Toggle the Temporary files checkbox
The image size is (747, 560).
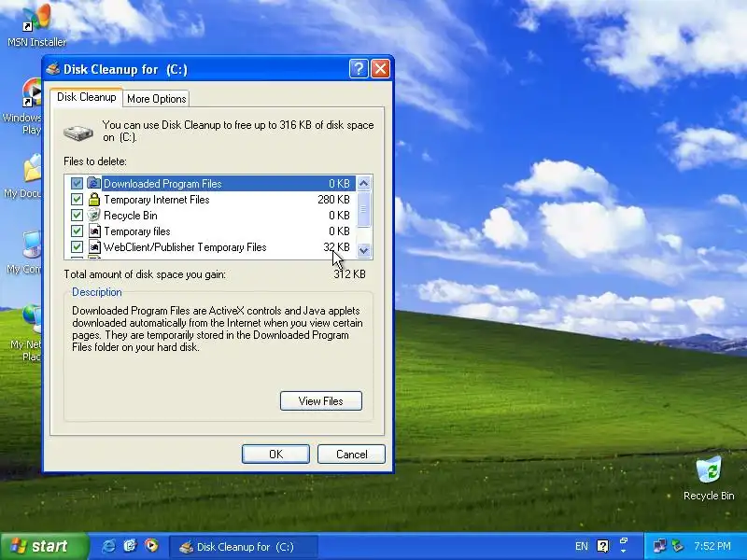77,231
